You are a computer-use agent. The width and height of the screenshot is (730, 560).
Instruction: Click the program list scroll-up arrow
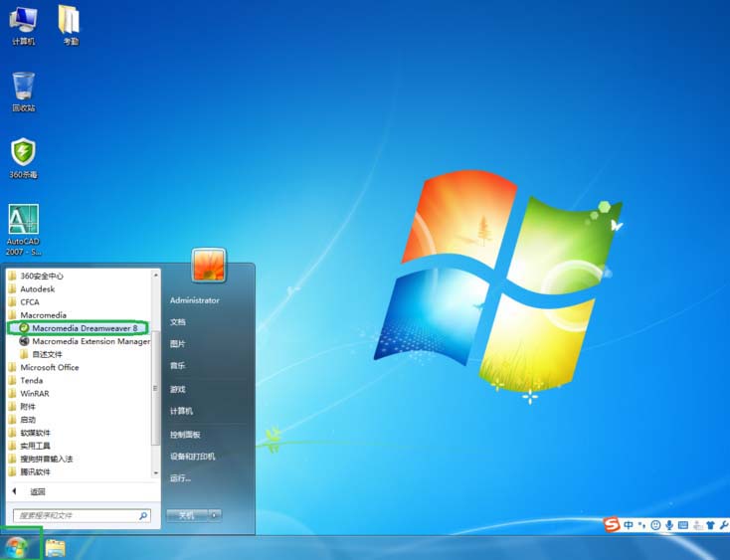tap(156, 275)
